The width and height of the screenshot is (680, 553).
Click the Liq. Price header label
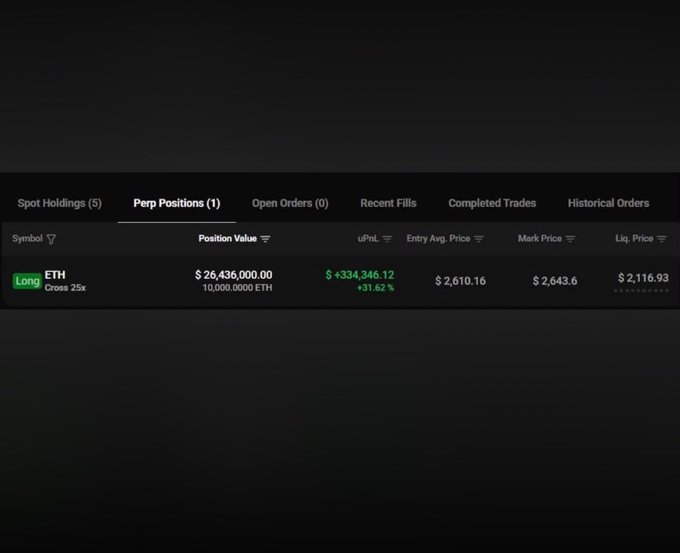point(634,239)
